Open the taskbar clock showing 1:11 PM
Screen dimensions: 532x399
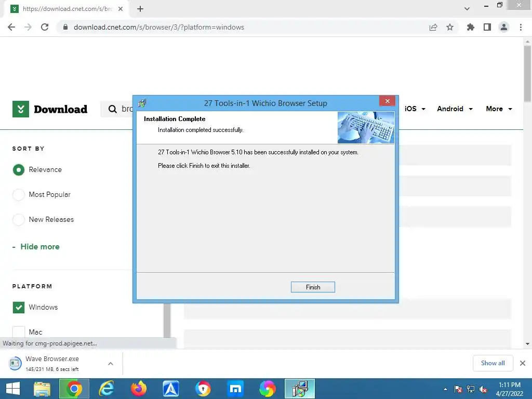click(x=509, y=389)
